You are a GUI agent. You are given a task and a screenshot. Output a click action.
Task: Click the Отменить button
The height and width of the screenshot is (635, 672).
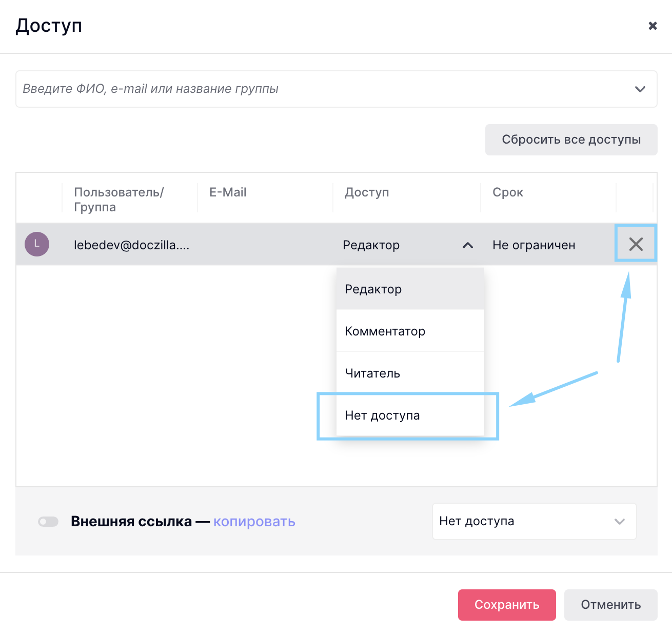(x=610, y=605)
